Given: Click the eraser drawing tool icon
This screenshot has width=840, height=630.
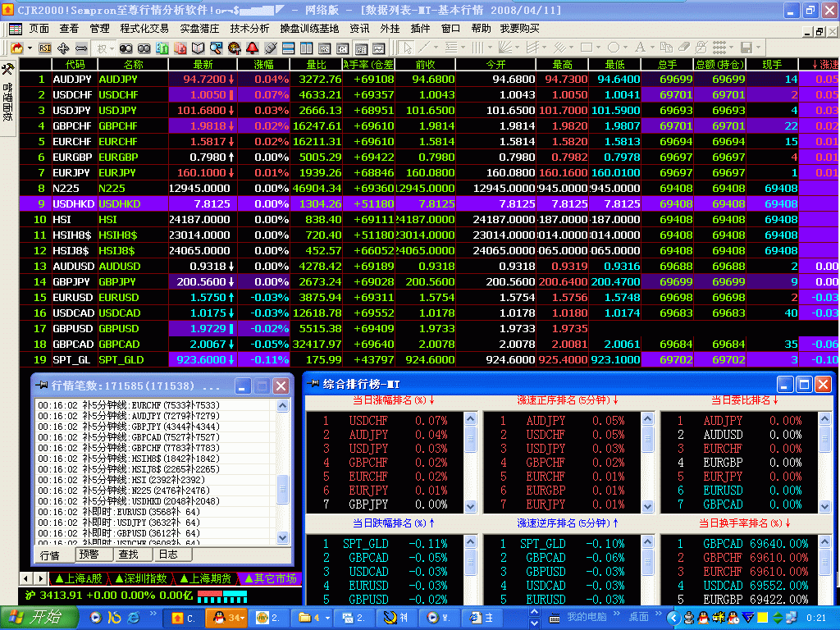Looking at the screenshot, I should coord(683,48).
